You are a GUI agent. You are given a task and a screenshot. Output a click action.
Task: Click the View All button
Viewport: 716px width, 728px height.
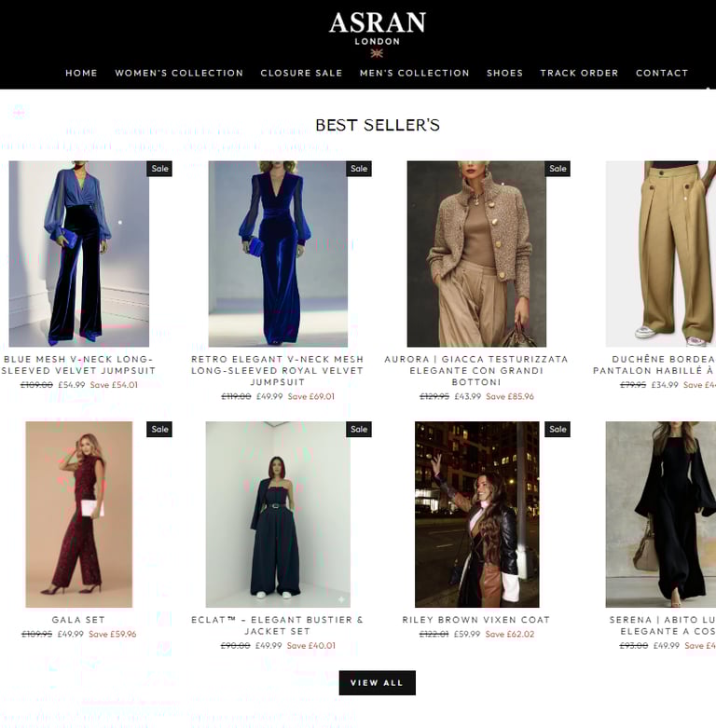click(x=377, y=682)
